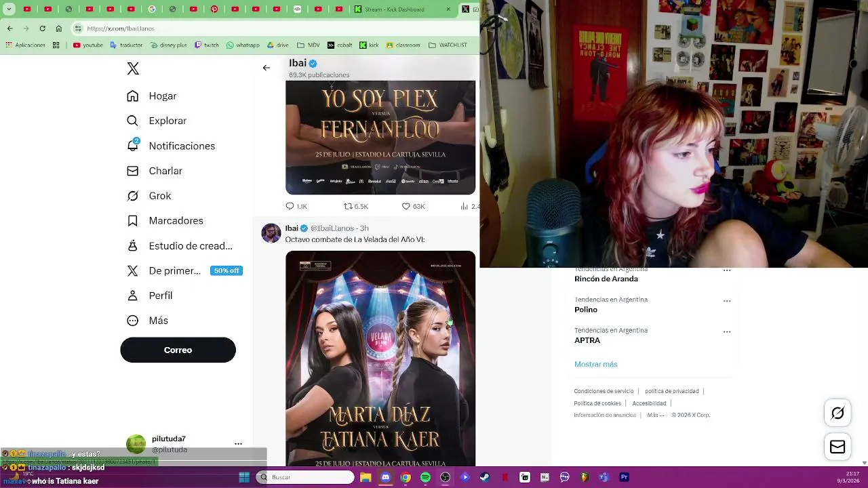Open the disney plus bookmark
Viewport: 868px width, 488px height.
pos(168,45)
